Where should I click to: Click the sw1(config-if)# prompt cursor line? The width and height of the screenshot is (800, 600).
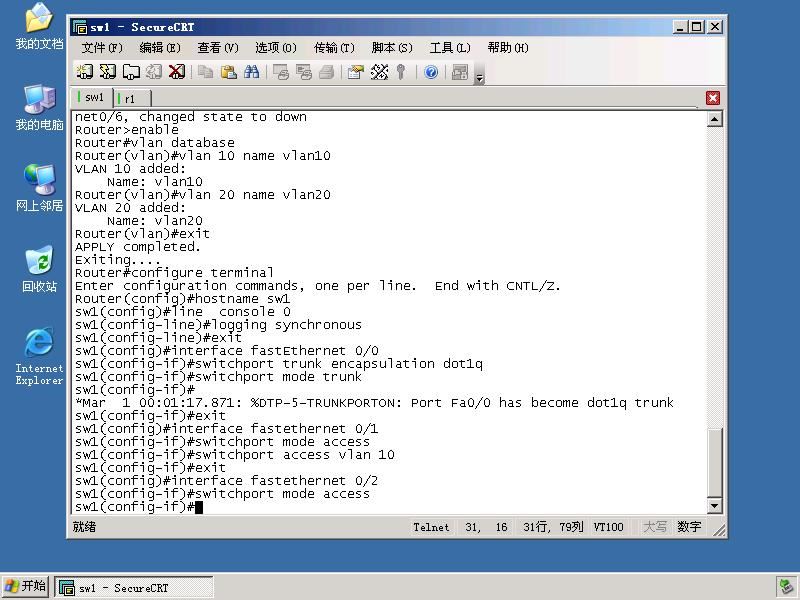coord(139,507)
